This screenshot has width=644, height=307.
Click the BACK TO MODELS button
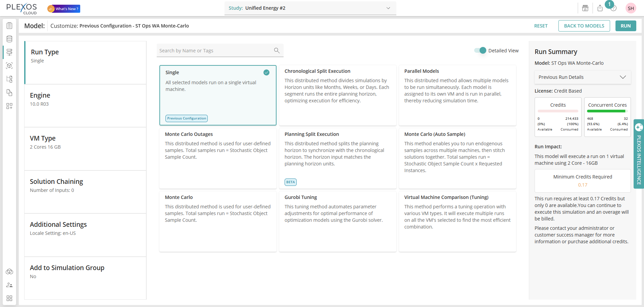(584, 26)
